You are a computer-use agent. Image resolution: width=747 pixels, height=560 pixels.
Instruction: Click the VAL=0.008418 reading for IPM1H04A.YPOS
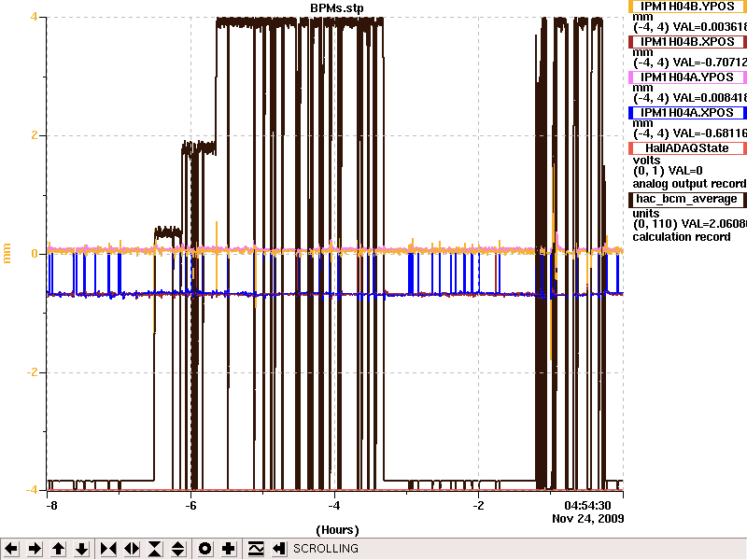pyautogui.click(x=710, y=98)
